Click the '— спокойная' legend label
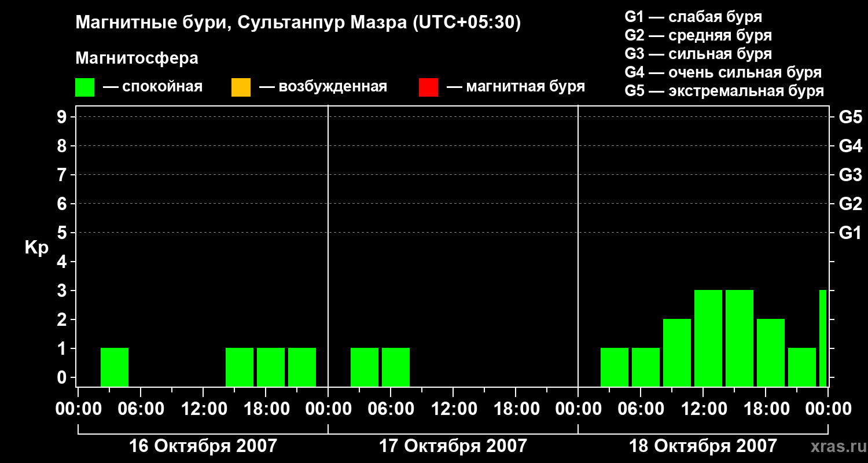 point(153,87)
